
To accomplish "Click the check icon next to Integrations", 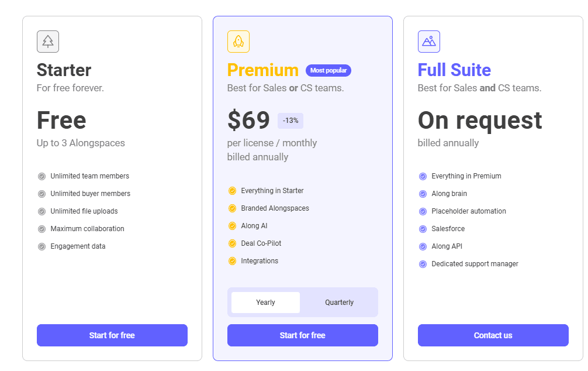I will 232,261.
